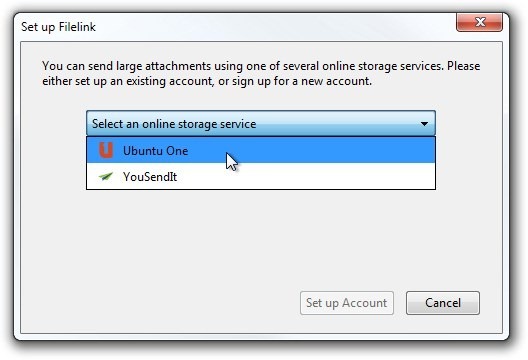Click the 'Set up Filelink' title bar text

point(58,27)
